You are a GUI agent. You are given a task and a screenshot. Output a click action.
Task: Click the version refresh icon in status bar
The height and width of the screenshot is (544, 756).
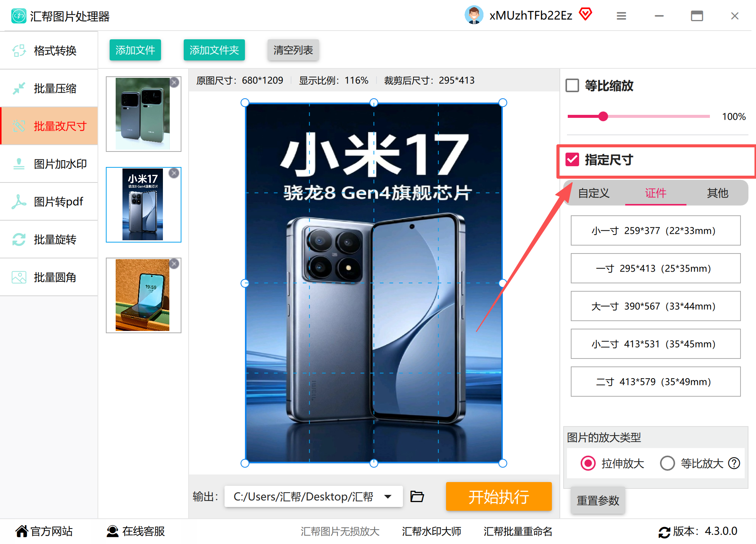[x=664, y=532]
